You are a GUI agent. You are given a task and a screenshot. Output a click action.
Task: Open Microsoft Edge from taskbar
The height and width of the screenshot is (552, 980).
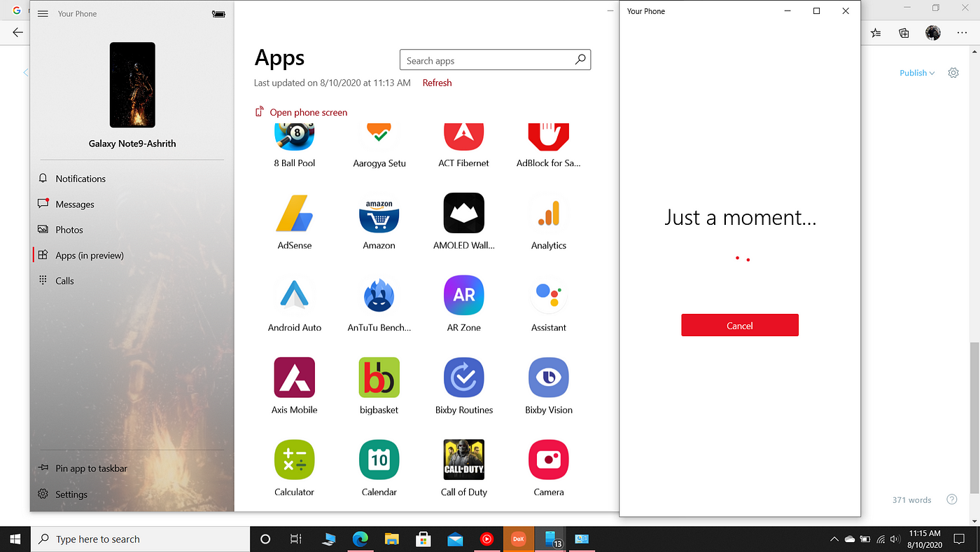pyautogui.click(x=360, y=539)
